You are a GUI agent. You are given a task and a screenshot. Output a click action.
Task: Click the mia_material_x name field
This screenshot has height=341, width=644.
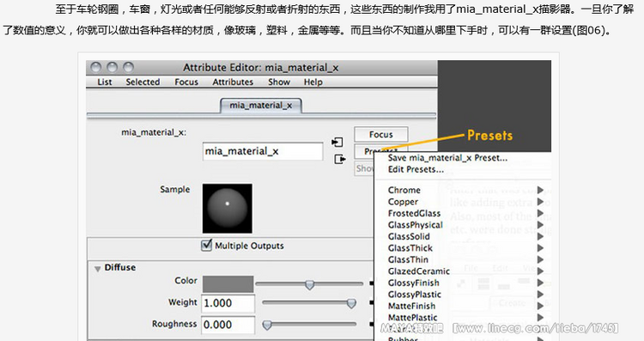coord(263,151)
